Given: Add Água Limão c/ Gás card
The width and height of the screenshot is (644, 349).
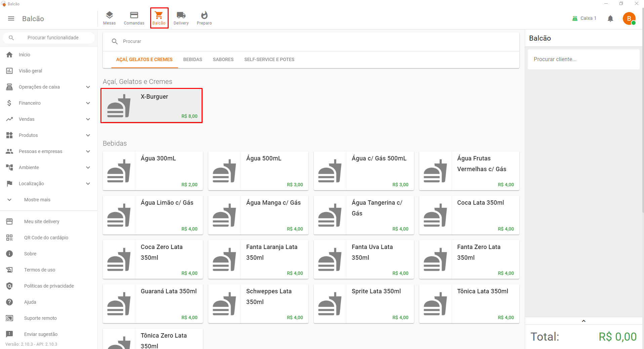Looking at the screenshot, I should (x=153, y=215).
